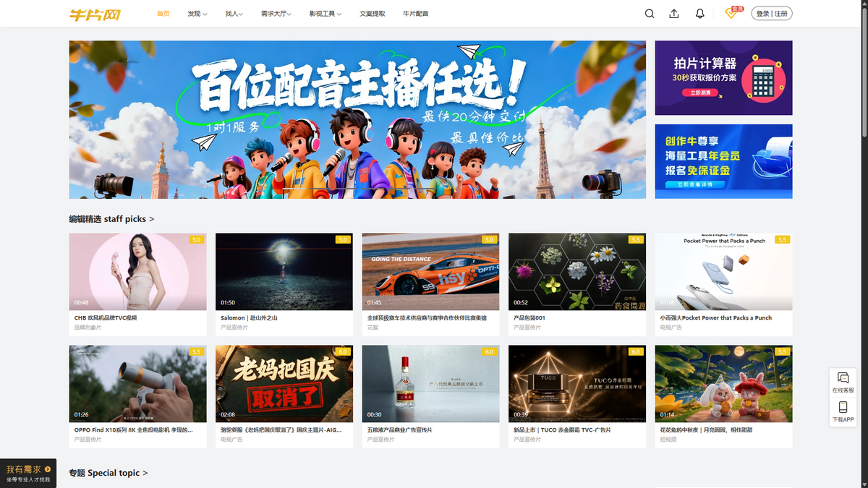Open TUCO 赤金眼霜 video thumbnail
Screen dimensions: 868x488
577,383
